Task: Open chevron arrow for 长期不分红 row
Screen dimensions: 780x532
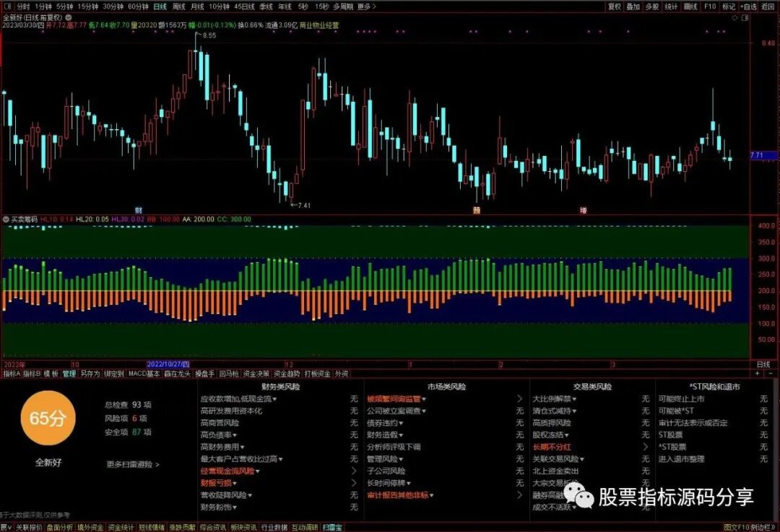Action: pyautogui.click(x=646, y=447)
